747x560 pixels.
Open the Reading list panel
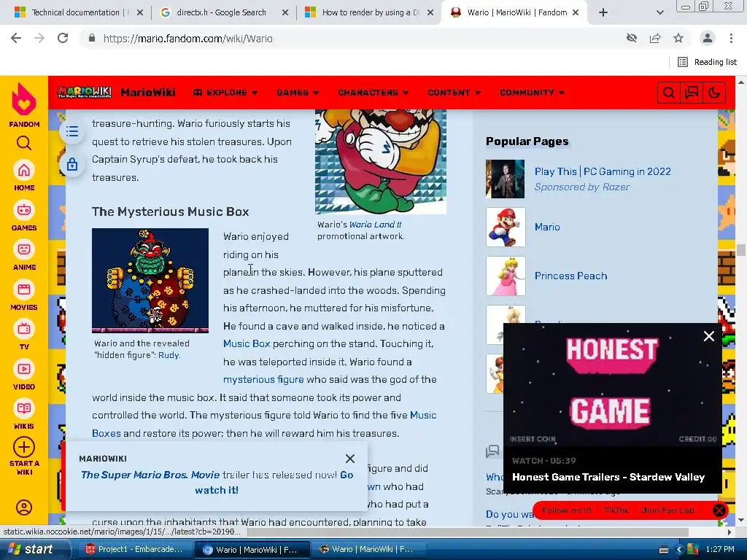click(708, 62)
